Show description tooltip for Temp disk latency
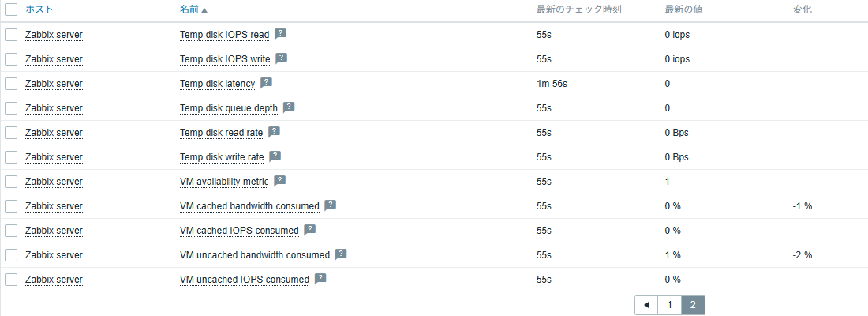 [x=266, y=83]
